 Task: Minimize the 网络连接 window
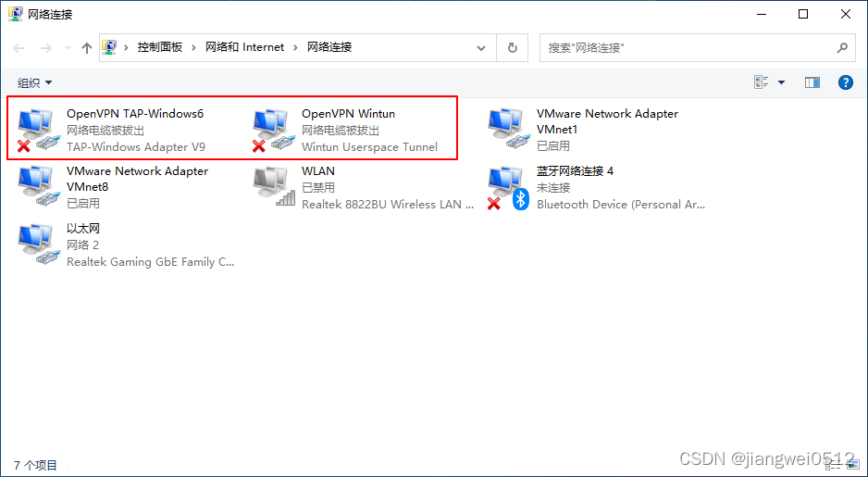(x=761, y=14)
